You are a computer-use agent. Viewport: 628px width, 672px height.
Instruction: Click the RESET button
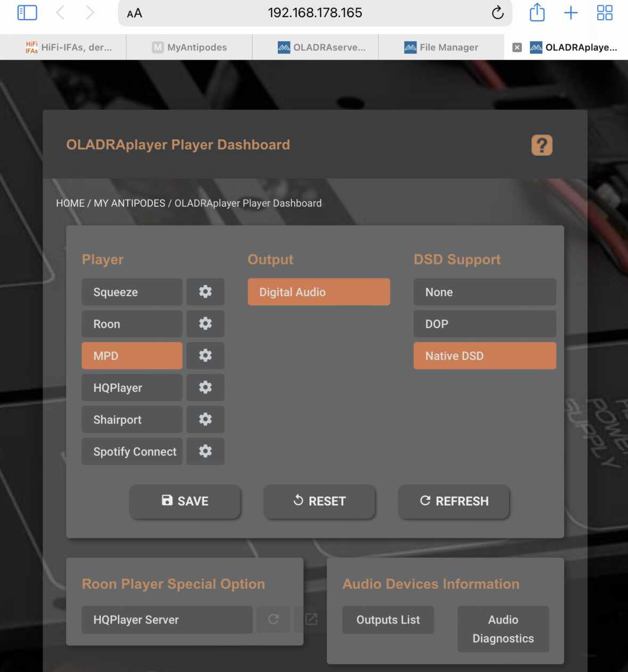(x=319, y=501)
